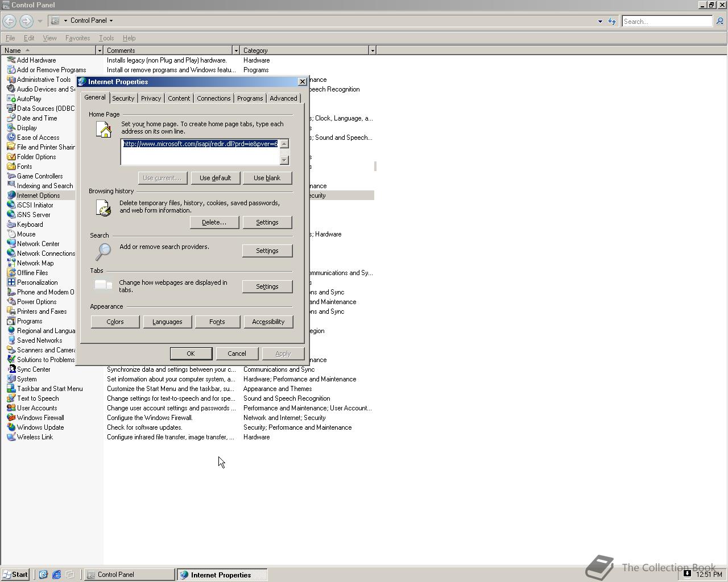Image resolution: width=728 pixels, height=582 pixels.
Task: Select the User Accounts icon
Action: coord(11,408)
